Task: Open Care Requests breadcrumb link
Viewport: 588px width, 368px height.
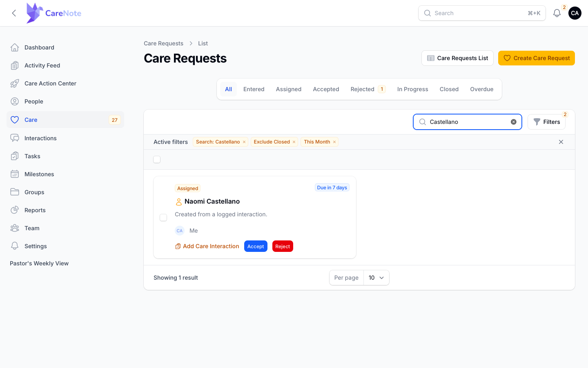Action: point(163,43)
